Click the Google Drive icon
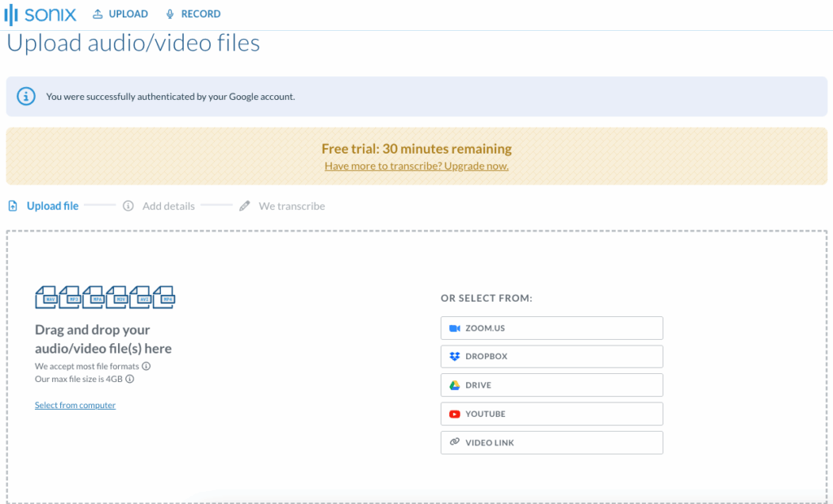This screenshot has width=833, height=504. 456,385
